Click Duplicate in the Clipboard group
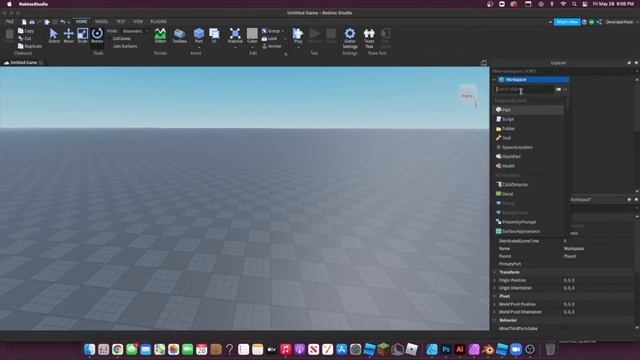The image size is (640, 360). click(x=30, y=46)
